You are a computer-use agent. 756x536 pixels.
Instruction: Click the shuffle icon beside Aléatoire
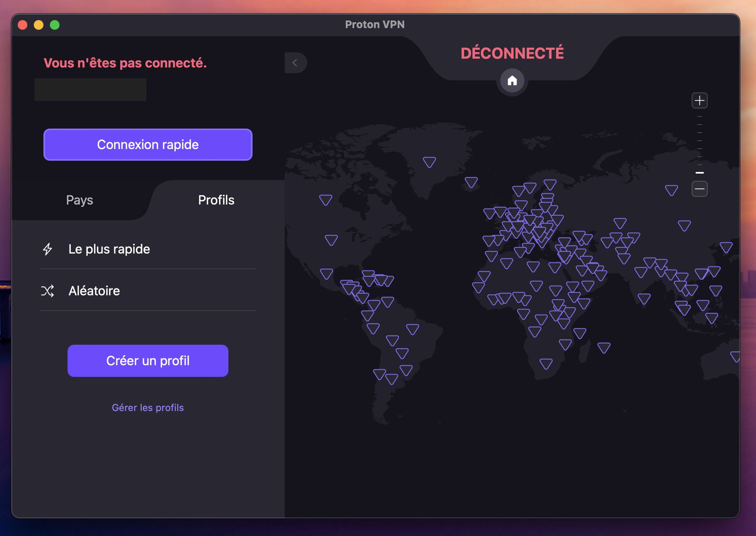pyautogui.click(x=47, y=291)
